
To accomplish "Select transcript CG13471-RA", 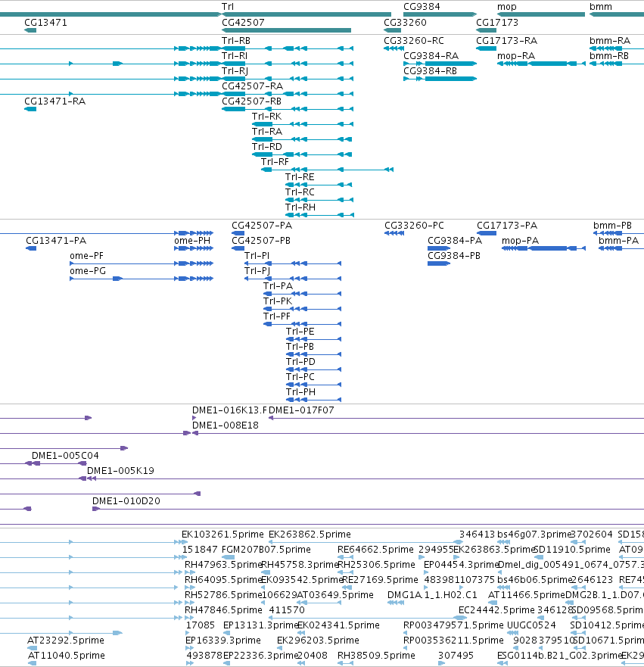I will [54, 101].
